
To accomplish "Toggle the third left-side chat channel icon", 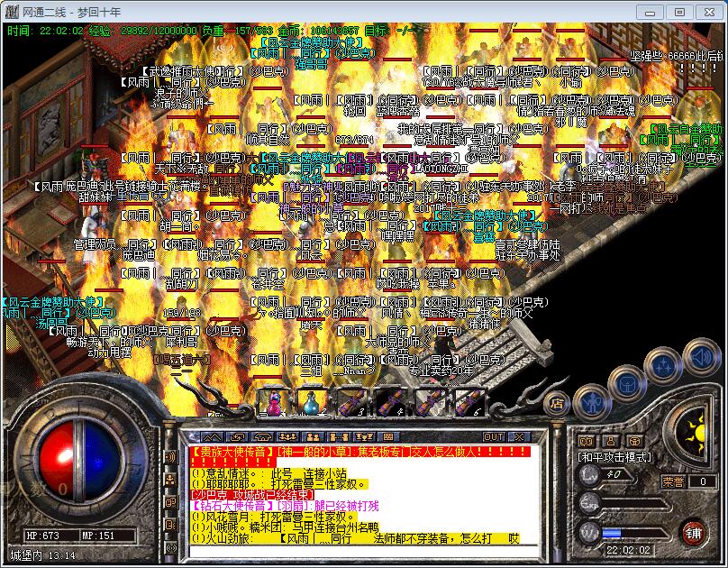I will coord(170,502).
